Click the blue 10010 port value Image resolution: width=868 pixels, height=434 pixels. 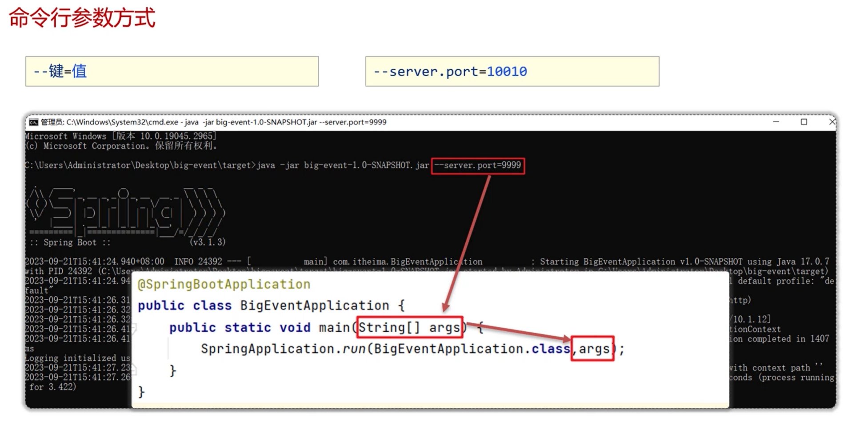point(507,71)
